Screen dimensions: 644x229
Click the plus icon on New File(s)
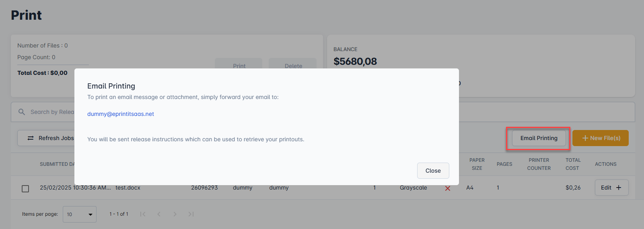click(x=585, y=138)
